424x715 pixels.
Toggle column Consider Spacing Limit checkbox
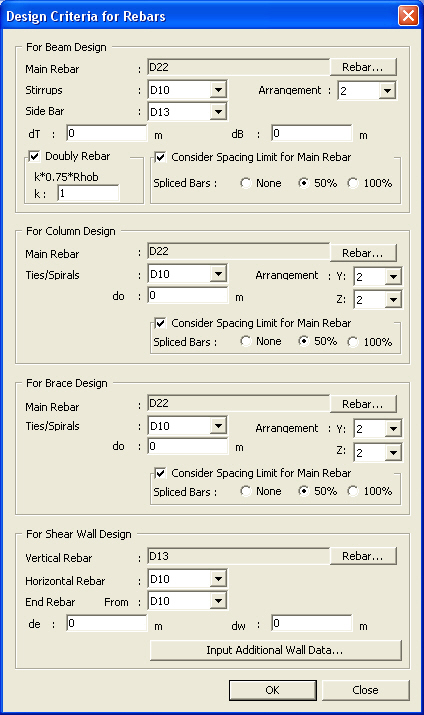(160, 323)
